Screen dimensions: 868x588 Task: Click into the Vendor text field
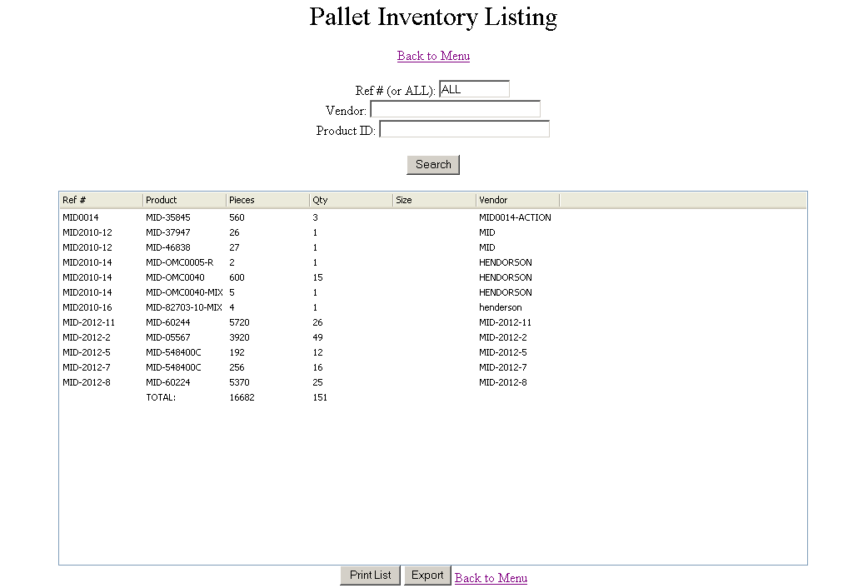(455, 109)
